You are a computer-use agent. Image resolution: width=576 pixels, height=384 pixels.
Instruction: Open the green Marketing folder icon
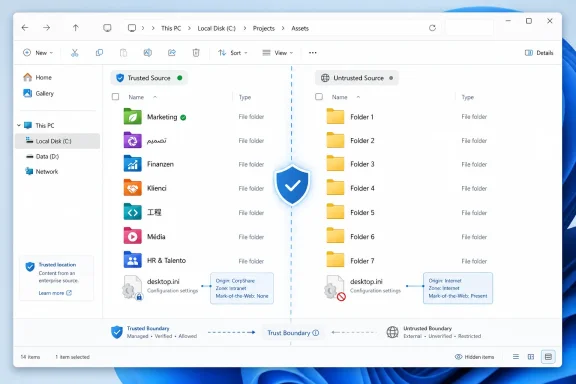(132, 116)
